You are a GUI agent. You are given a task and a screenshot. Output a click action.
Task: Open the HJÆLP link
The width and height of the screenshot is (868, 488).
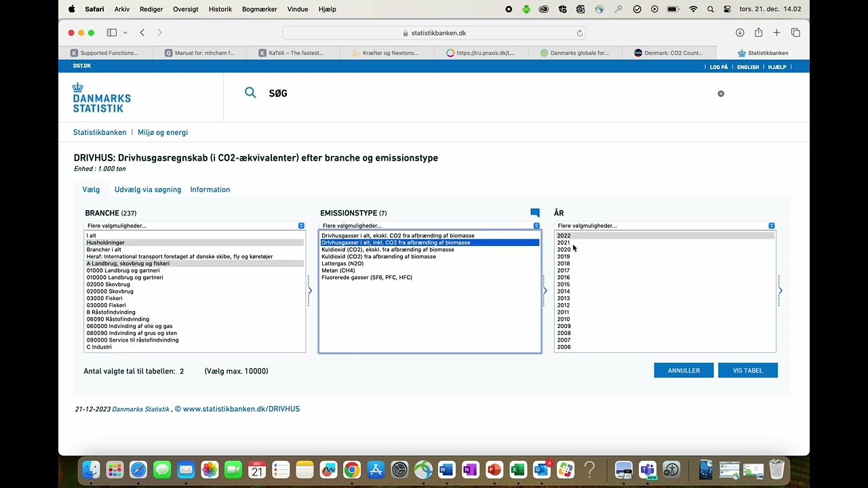click(777, 67)
